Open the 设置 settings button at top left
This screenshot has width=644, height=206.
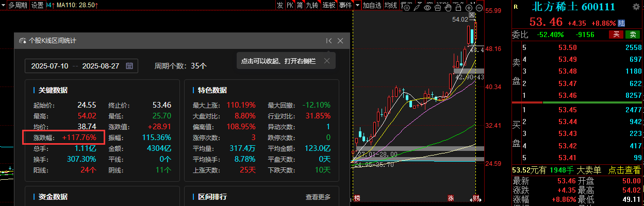coord(38,5)
